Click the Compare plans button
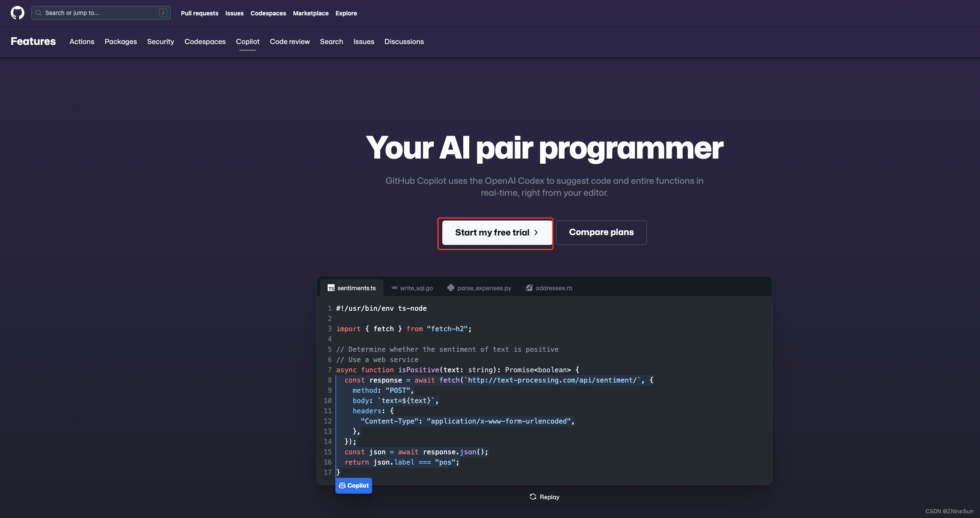Image resolution: width=980 pixels, height=518 pixels. click(x=601, y=233)
